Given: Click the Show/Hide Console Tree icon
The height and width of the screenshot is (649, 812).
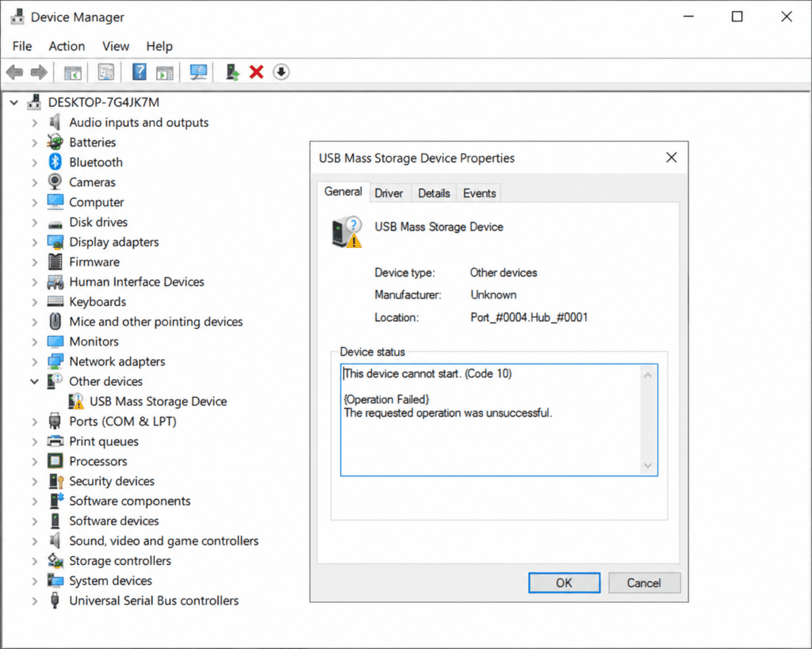Looking at the screenshot, I should tap(72, 72).
